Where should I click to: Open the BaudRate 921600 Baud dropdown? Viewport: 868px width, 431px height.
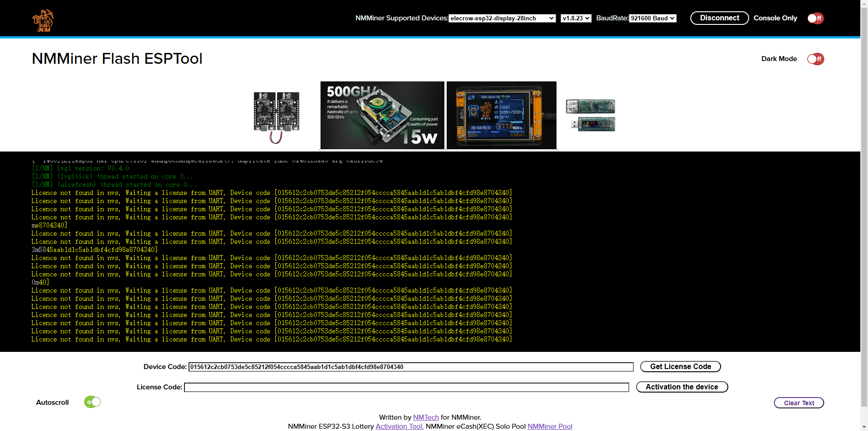point(652,19)
